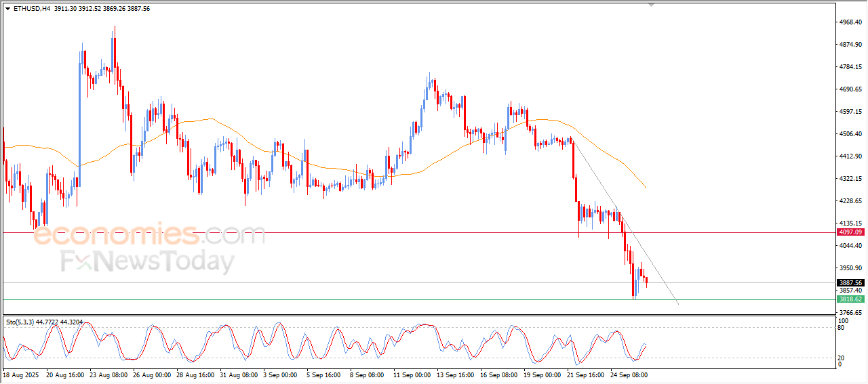Click the 4135.15 price axis label
The image size is (868, 384).
coord(850,223)
